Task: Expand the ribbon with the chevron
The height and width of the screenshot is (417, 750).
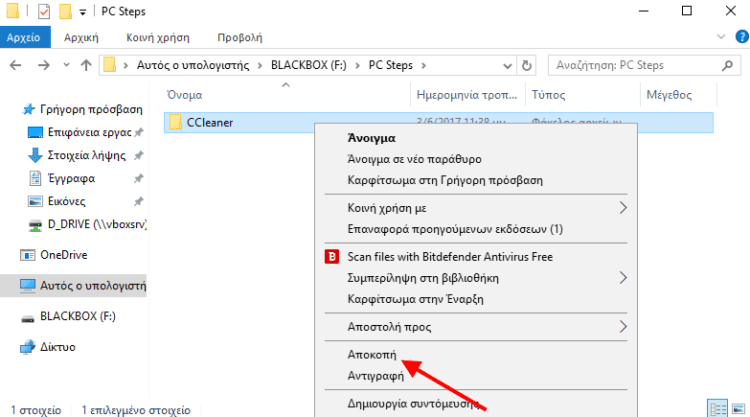Action: 721,37
